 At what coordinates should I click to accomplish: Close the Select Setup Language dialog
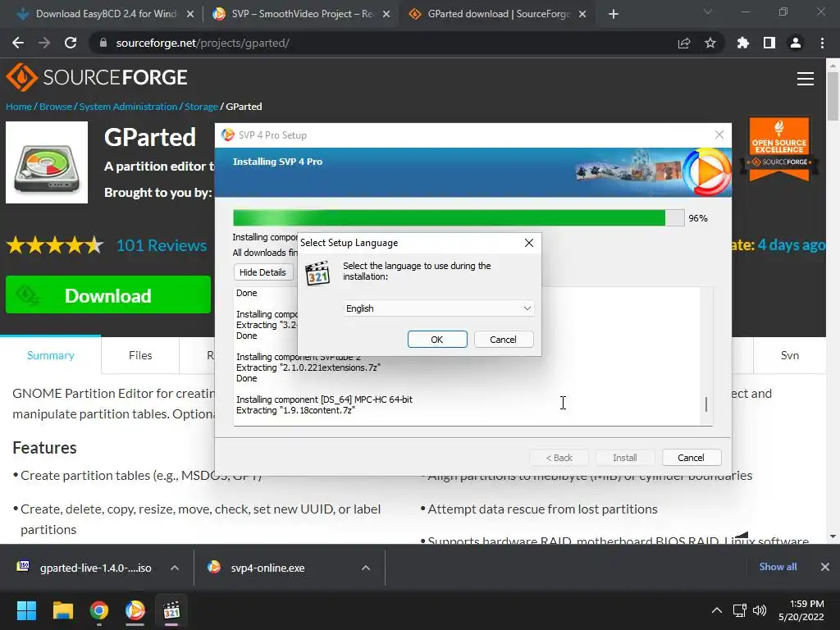tap(529, 243)
